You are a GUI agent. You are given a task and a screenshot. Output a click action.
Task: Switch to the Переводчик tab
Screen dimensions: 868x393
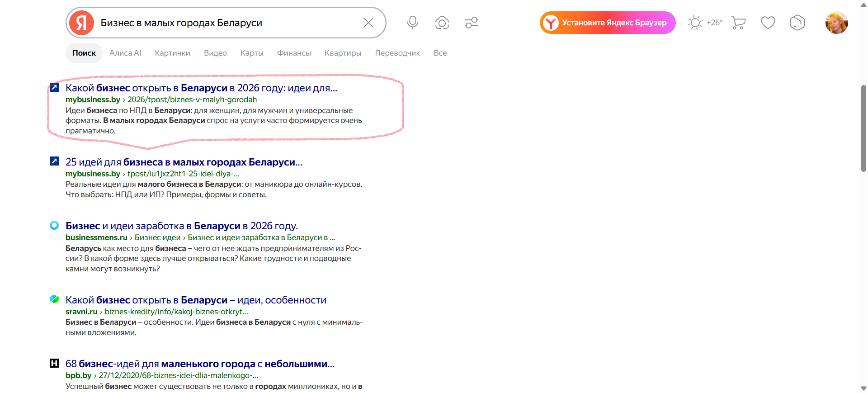pyautogui.click(x=397, y=53)
